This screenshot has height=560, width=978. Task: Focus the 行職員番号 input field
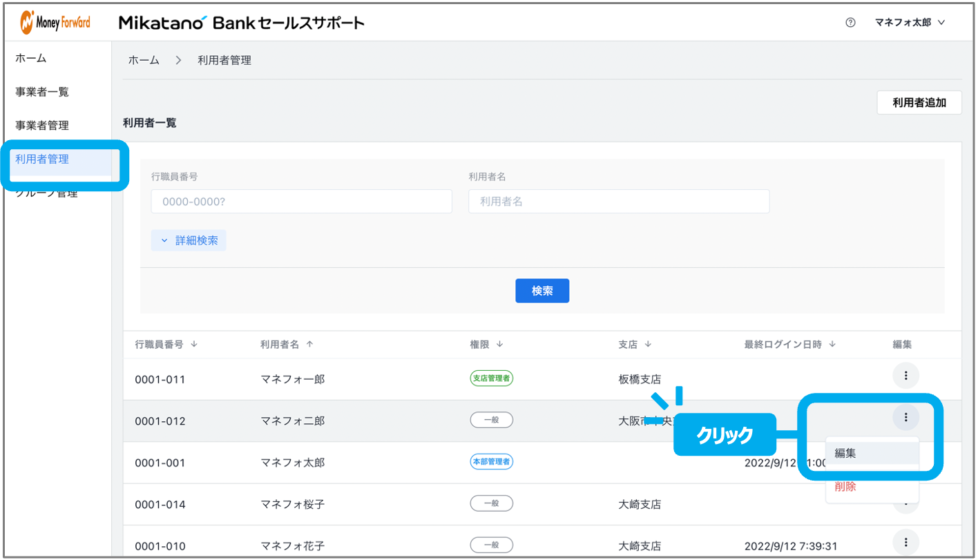[302, 202]
